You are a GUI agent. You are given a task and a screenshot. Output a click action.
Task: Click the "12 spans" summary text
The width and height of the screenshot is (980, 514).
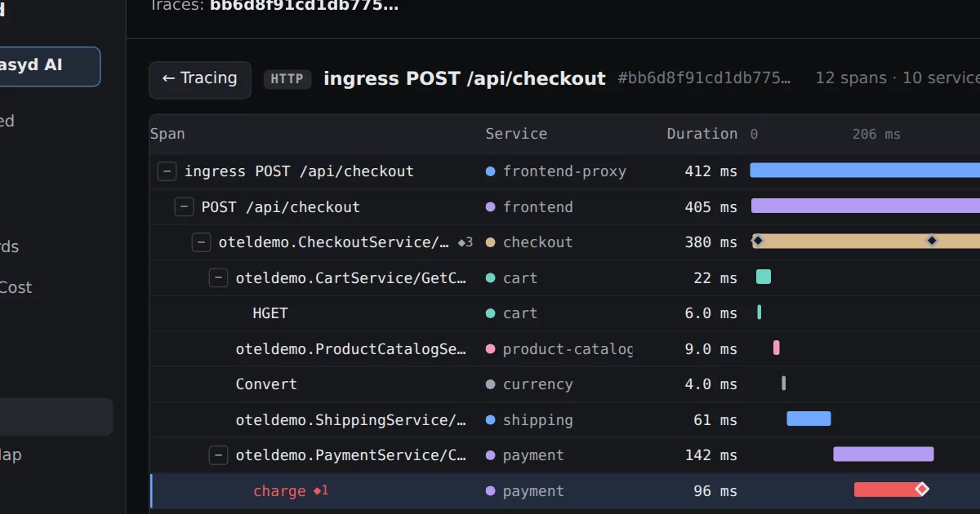coord(851,78)
